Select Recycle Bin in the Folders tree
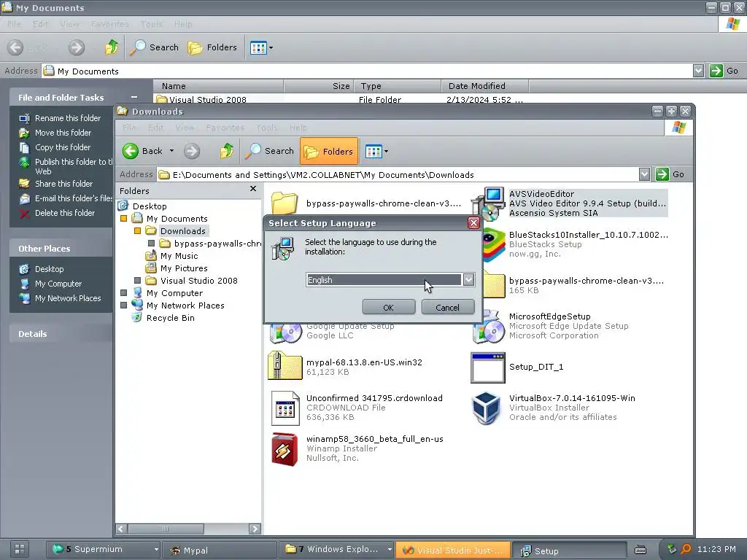The height and width of the screenshot is (560, 747). coord(170,318)
